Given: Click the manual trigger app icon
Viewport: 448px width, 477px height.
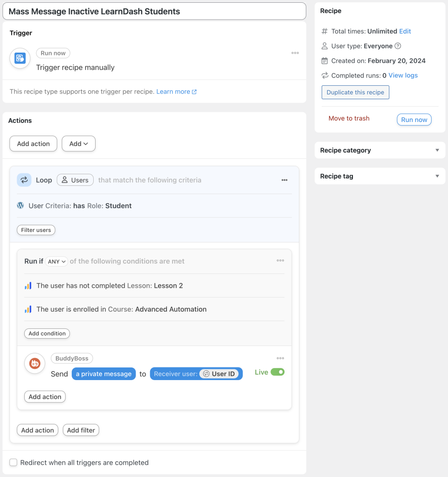Looking at the screenshot, I should pos(19,58).
